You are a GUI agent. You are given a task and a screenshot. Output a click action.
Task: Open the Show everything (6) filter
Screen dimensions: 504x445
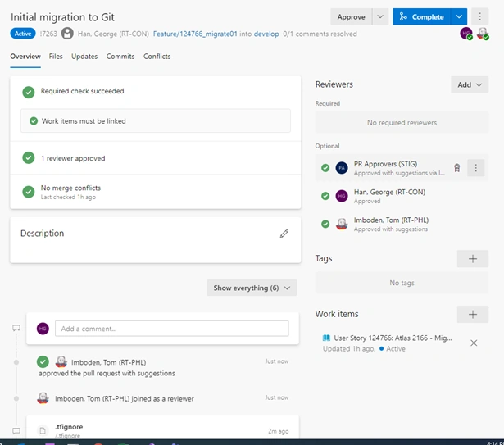pyautogui.click(x=252, y=288)
